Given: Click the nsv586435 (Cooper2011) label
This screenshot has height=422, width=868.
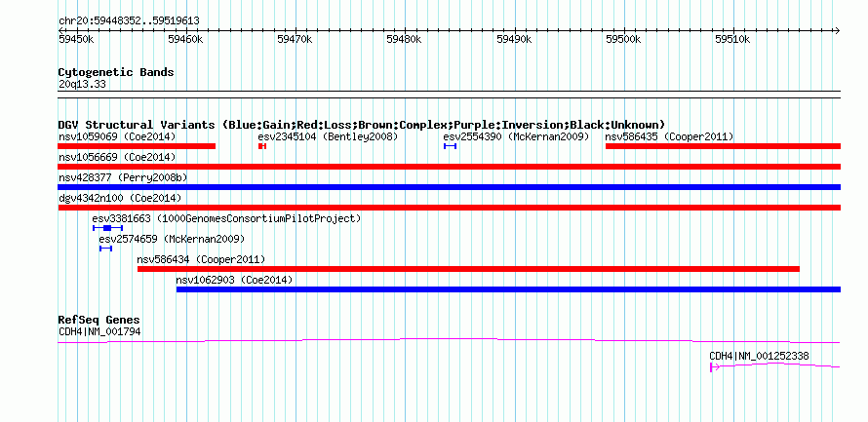Looking at the screenshot, I should 669,136.
